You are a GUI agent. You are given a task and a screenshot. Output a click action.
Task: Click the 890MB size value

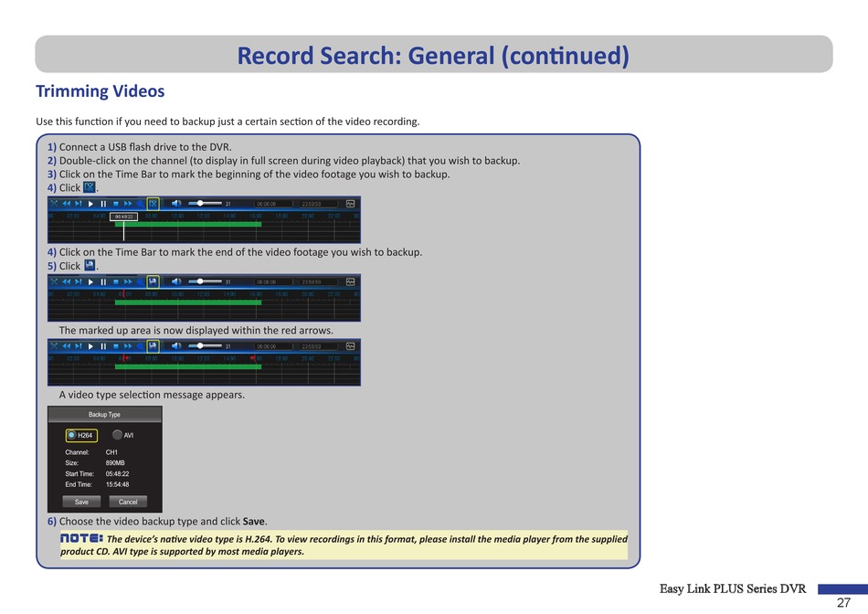115,463
